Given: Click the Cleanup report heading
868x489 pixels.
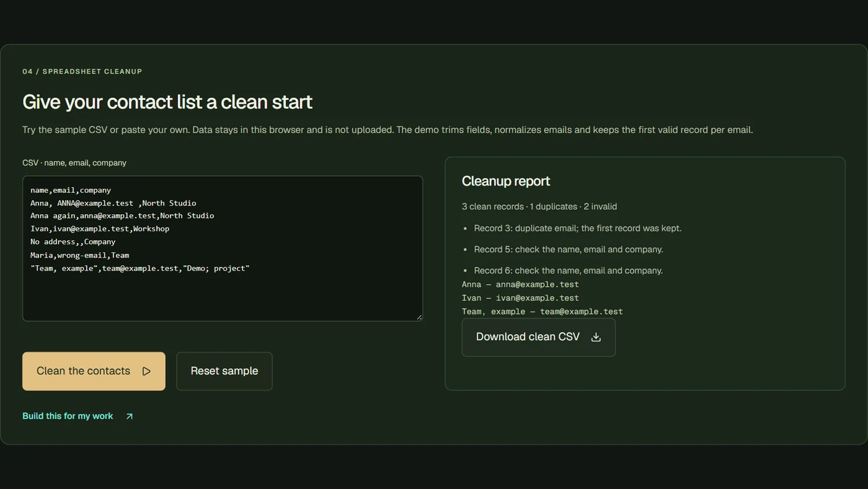Looking at the screenshot, I should coord(506,181).
